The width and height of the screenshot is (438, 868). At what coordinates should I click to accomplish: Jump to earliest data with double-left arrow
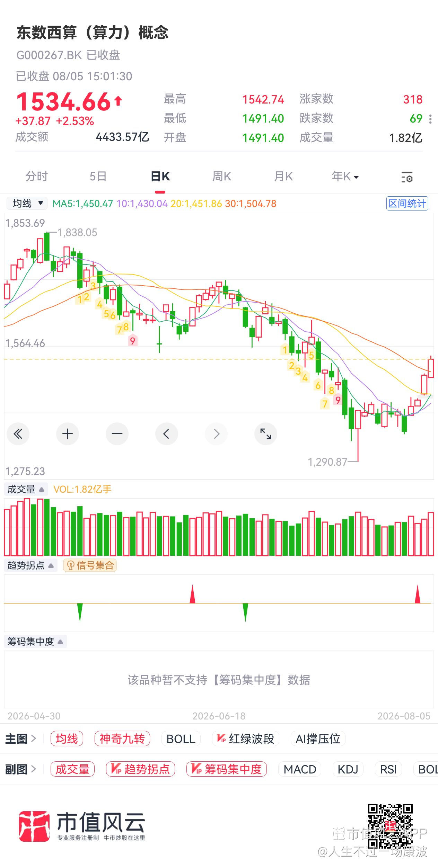tap(18, 433)
